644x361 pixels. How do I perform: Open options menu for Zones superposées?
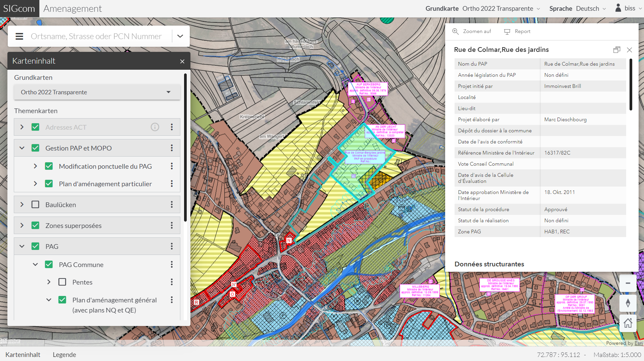tap(172, 225)
